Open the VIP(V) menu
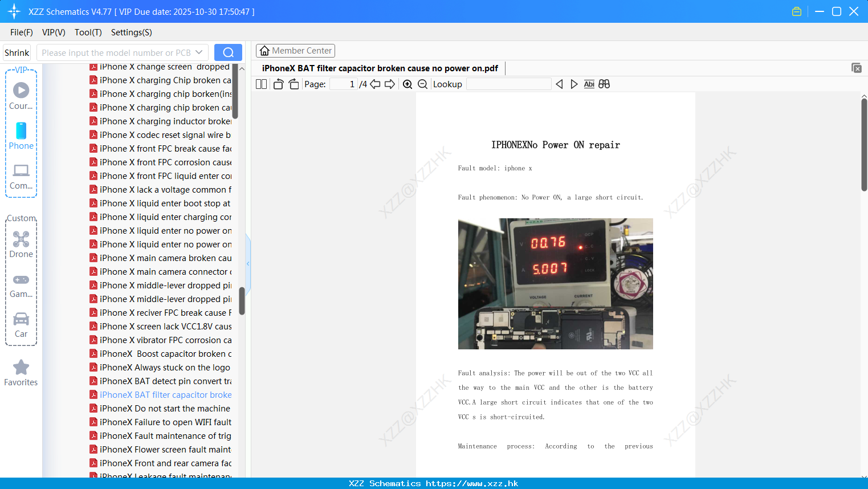868x489 pixels. click(54, 32)
